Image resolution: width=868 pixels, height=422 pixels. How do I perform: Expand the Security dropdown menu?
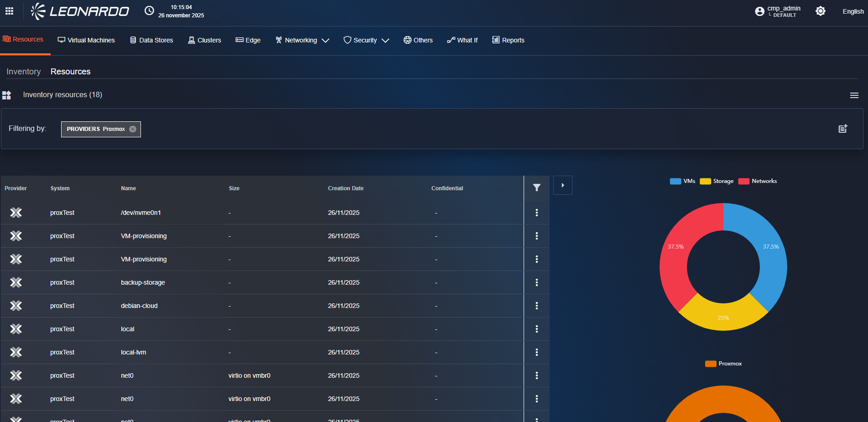tap(366, 40)
